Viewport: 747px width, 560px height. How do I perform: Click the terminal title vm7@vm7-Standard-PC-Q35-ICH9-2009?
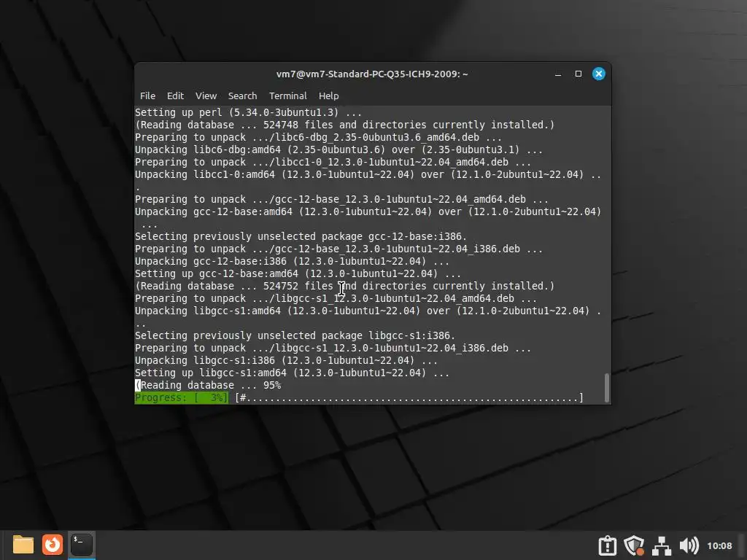pos(372,74)
